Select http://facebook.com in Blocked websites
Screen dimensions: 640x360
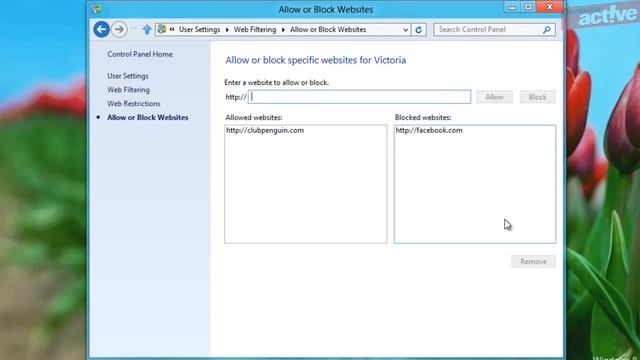pos(429,130)
